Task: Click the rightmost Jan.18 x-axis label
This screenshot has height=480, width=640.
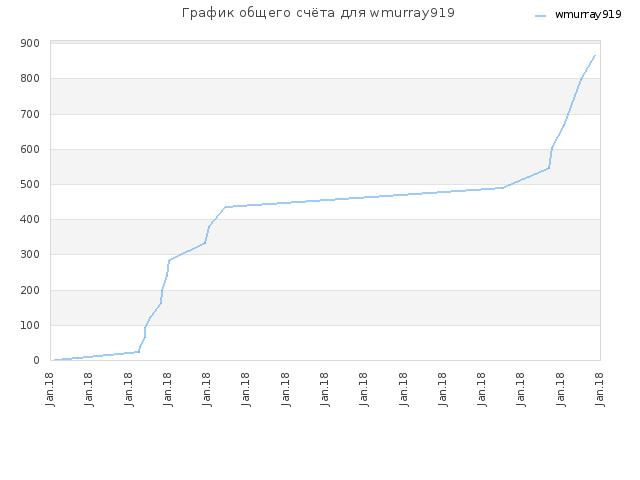Action: [x=600, y=389]
